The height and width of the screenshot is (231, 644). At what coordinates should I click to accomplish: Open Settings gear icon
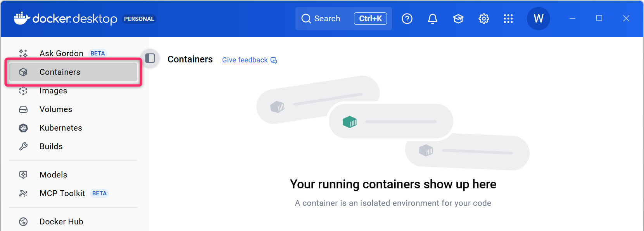483,19
